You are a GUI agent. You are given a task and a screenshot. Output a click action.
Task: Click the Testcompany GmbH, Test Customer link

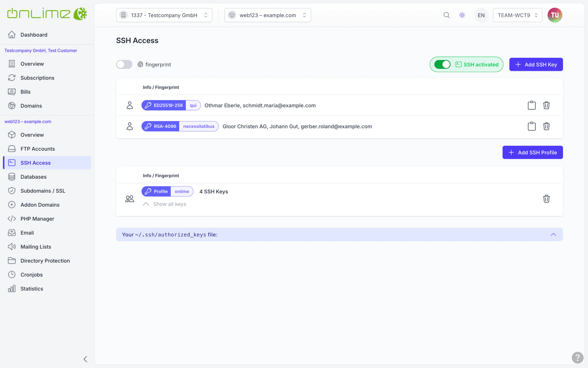coord(41,51)
